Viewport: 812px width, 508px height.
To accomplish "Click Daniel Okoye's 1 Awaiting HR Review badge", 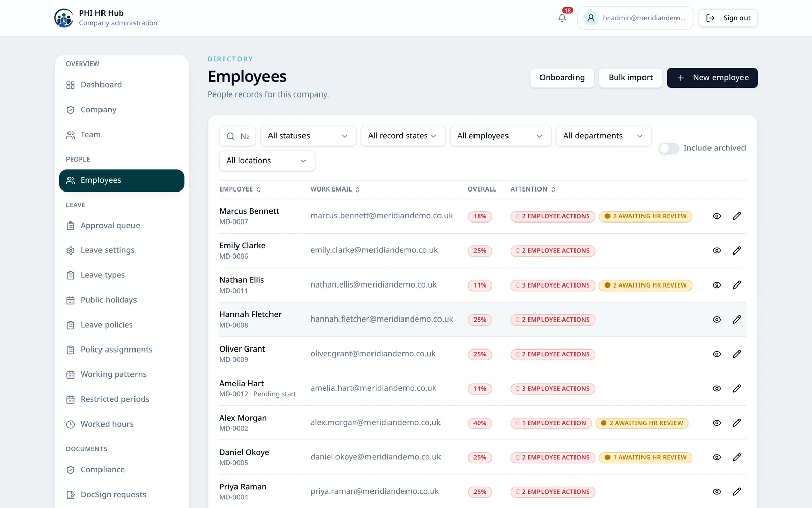I will (x=646, y=458).
